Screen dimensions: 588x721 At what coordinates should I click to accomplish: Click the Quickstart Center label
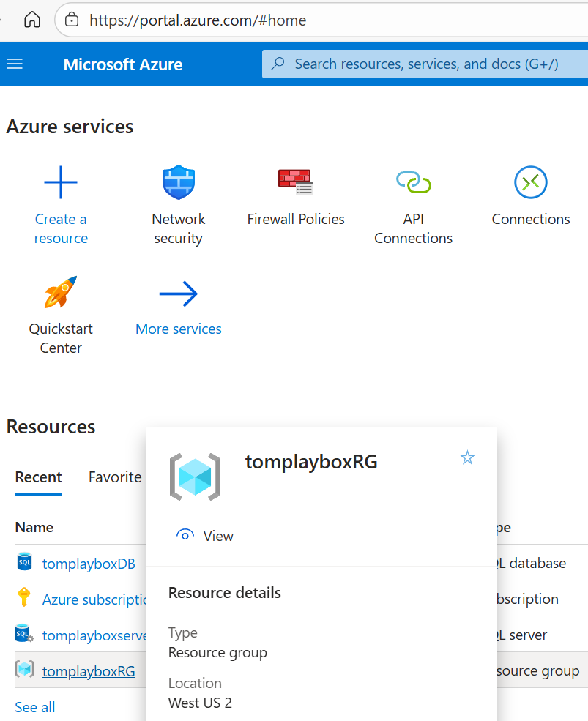(x=61, y=338)
